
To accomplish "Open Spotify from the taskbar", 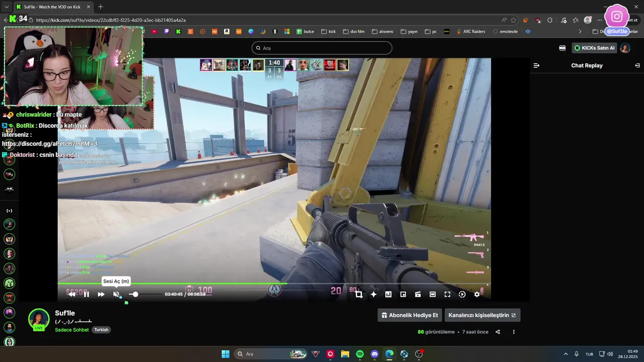I will 360,354.
